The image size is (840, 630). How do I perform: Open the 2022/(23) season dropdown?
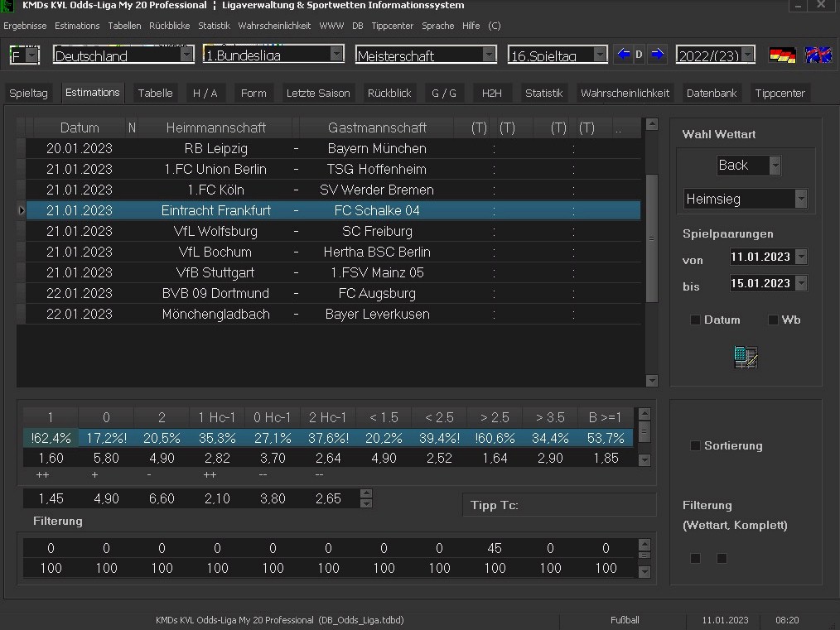pos(748,55)
